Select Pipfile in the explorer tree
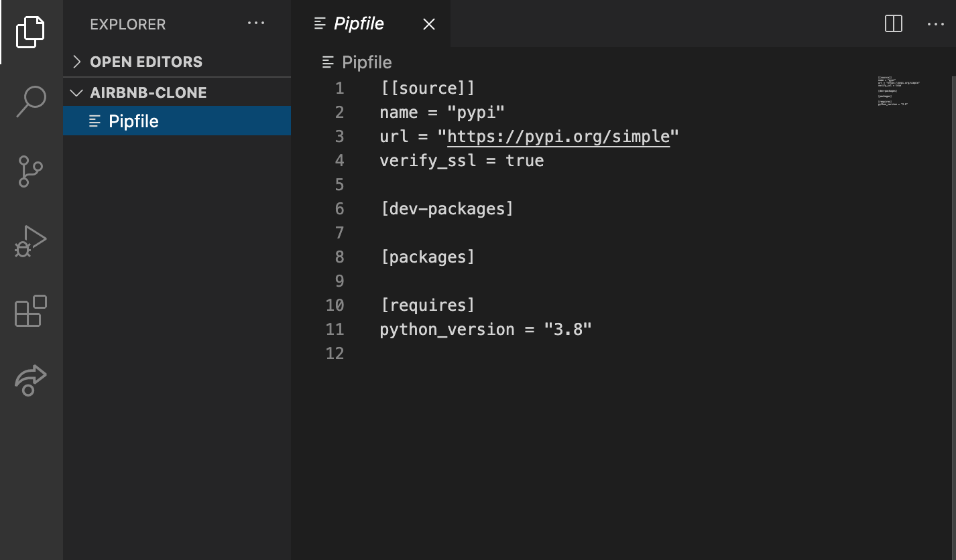The height and width of the screenshot is (560, 956). click(x=177, y=121)
